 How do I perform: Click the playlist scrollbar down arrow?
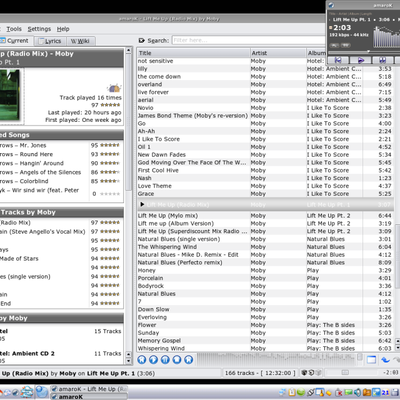click(x=397, y=348)
